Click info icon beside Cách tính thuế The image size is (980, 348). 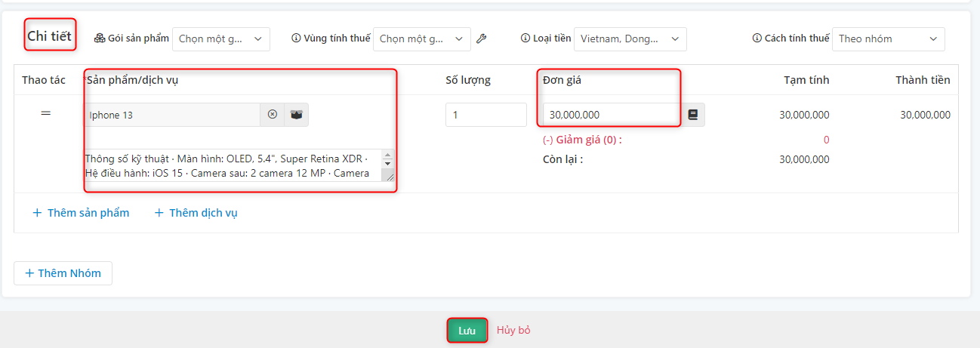click(757, 38)
